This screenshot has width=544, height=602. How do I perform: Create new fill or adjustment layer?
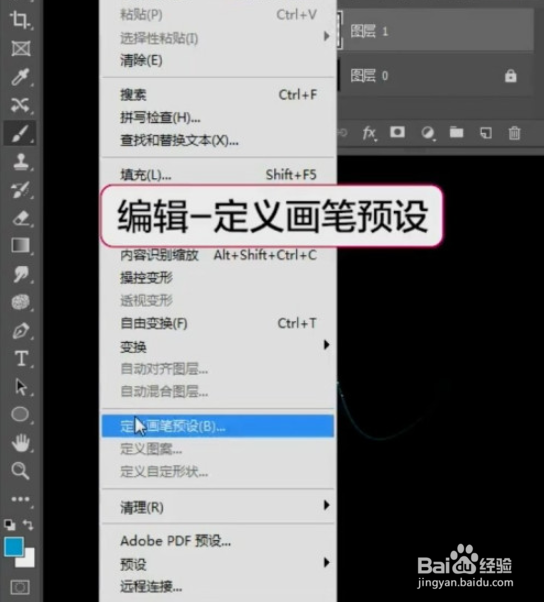(427, 133)
